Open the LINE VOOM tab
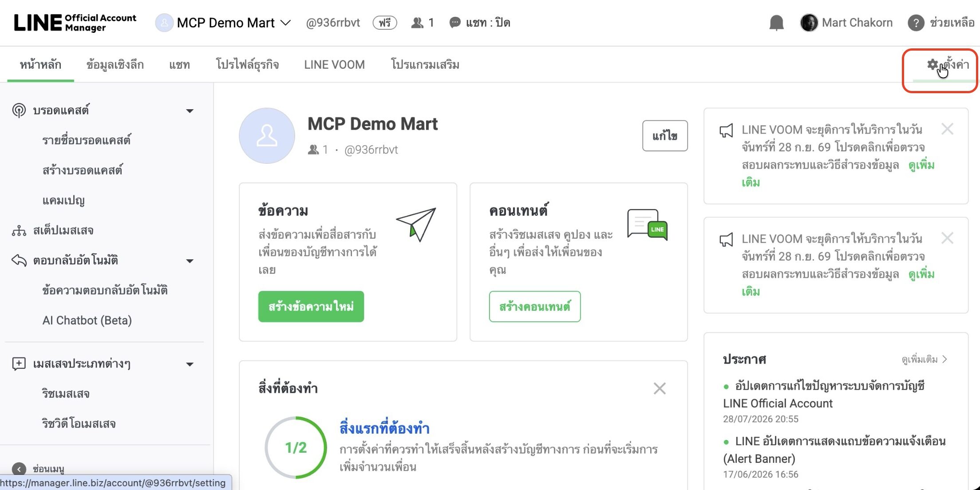The image size is (980, 490). click(334, 65)
